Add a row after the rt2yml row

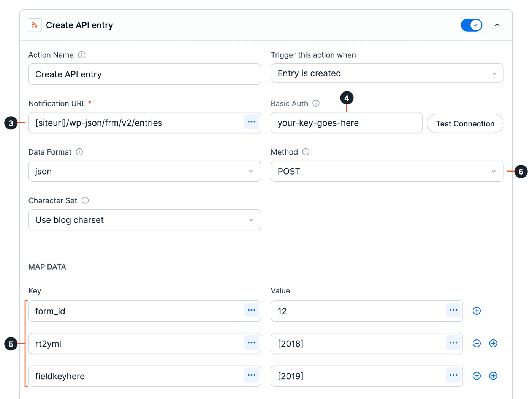(x=493, y=344)
